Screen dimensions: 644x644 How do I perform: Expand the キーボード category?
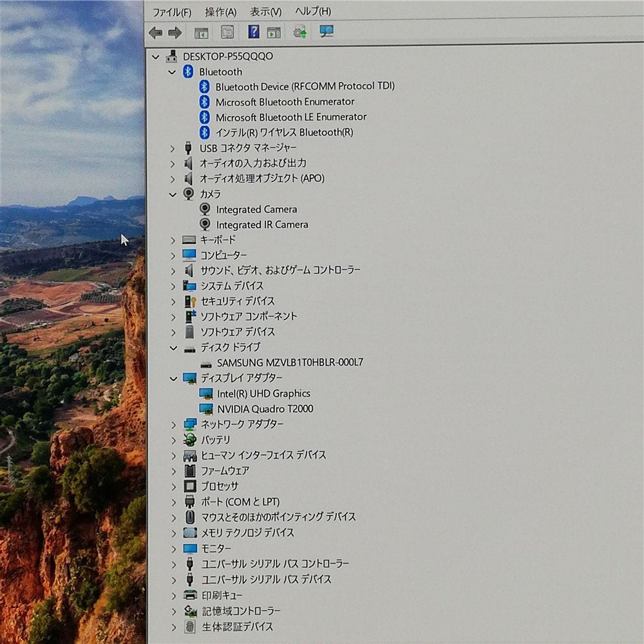tap(173, 240)
